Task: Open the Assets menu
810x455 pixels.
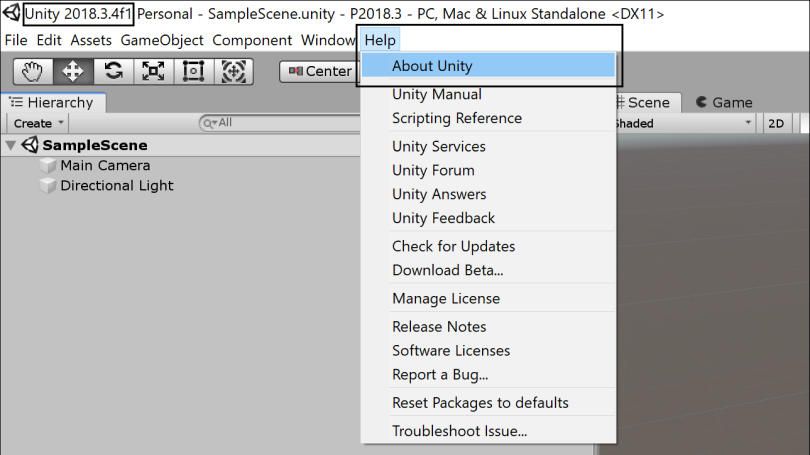Action: 91,40
